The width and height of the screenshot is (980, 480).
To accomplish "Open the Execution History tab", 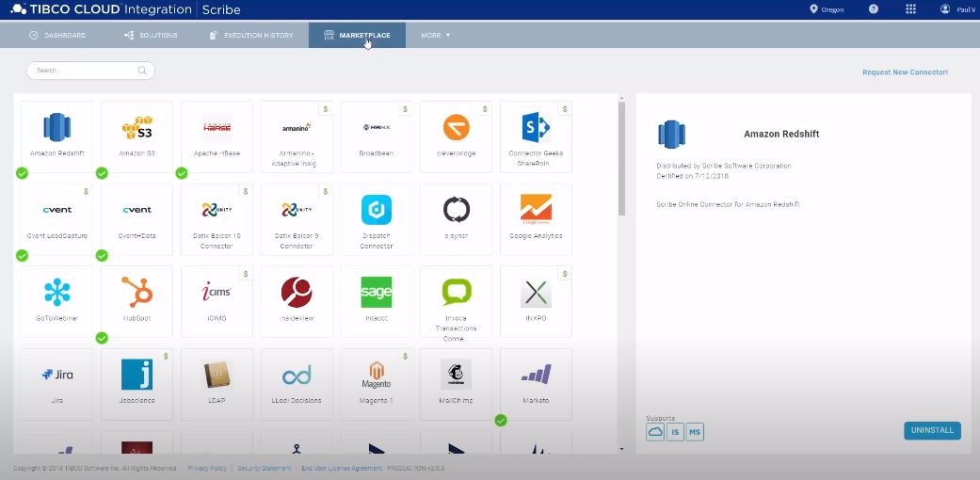I will pyautogui.click(x=250, y=36).
